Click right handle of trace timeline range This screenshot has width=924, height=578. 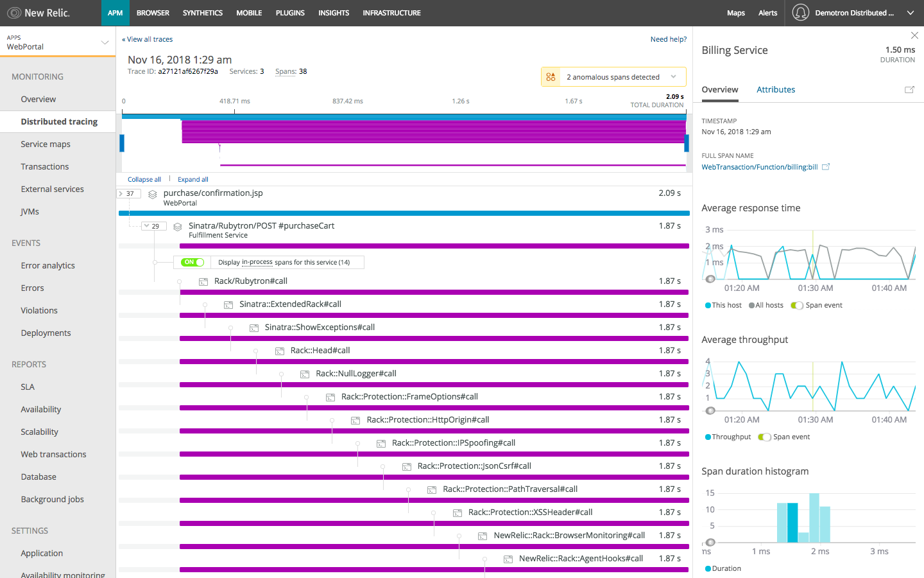[x=687, y=143]
